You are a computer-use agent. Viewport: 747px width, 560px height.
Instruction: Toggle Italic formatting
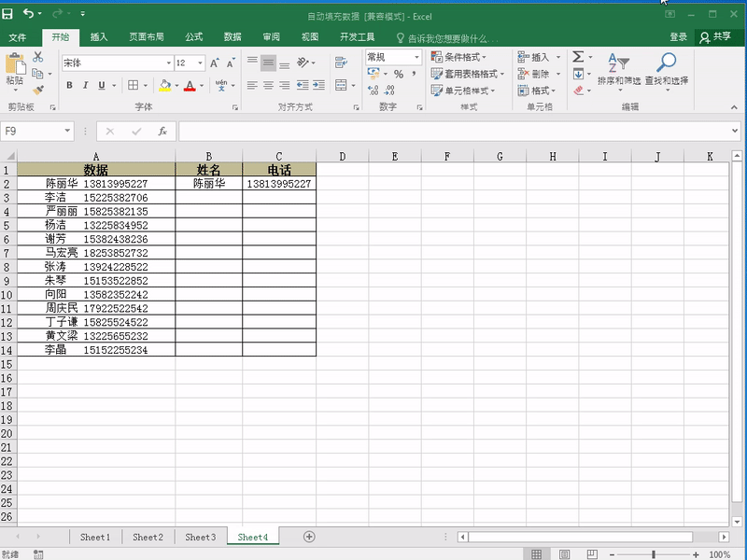pos(85,85)
